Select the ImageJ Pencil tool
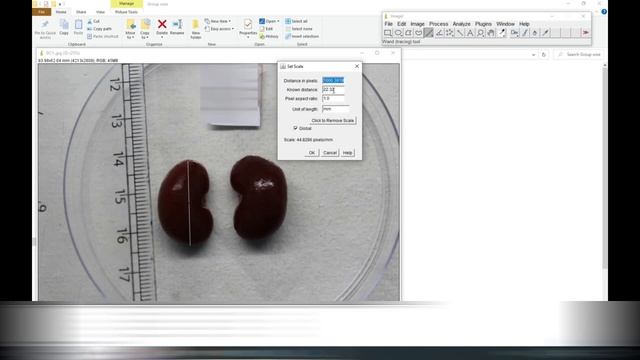Viewport: 640px width, 360px height. click(x=525, y=33)
